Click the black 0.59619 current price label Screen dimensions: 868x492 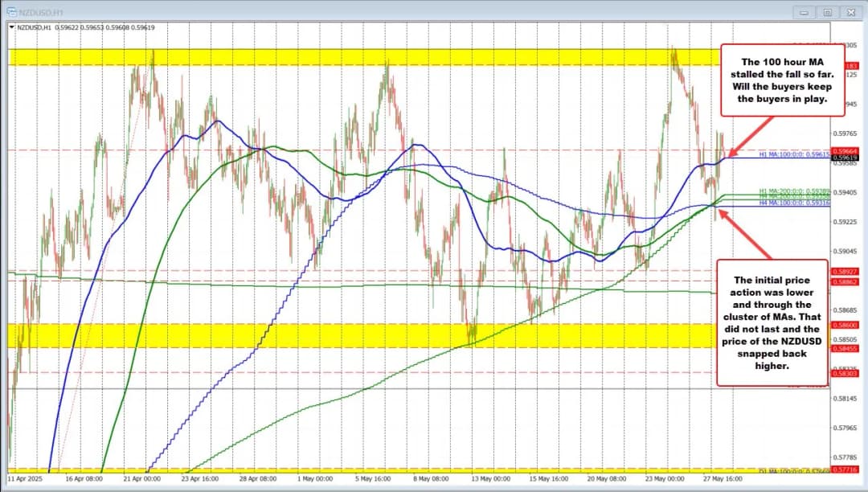pyautogui.click(x=845, y=158)
